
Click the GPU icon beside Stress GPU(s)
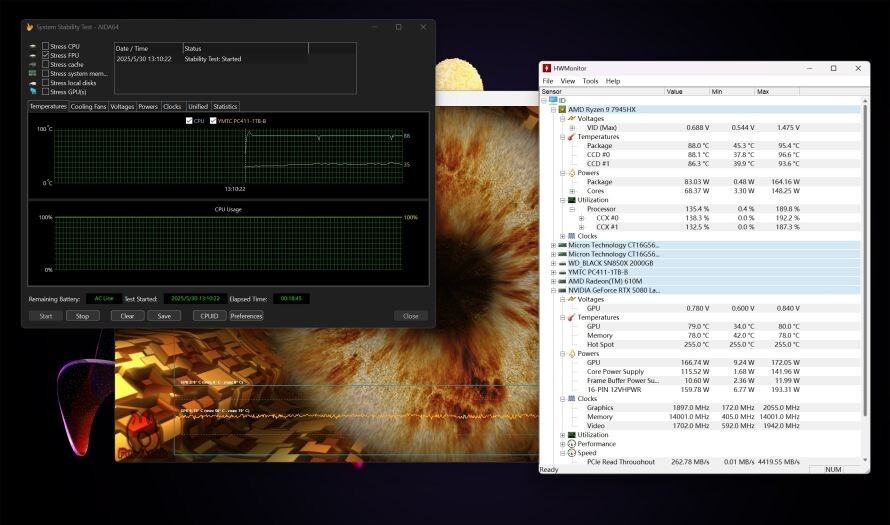coord(32,91)
